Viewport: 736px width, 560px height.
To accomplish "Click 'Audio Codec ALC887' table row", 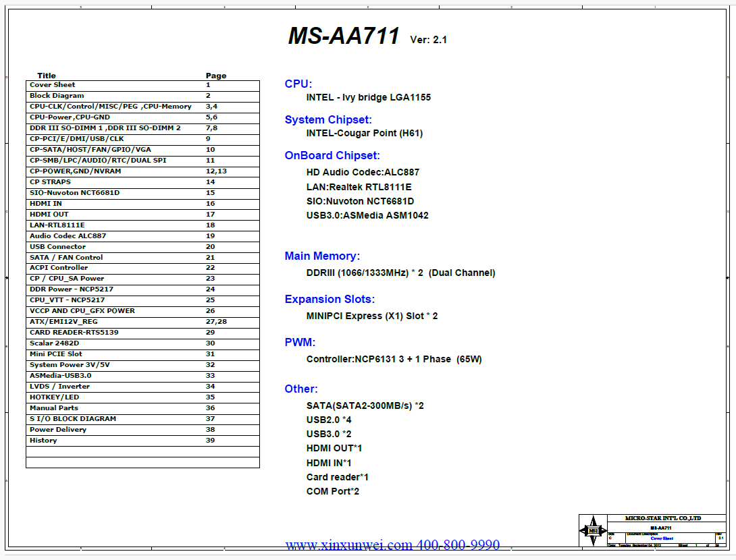I will (x=142, y=236).
